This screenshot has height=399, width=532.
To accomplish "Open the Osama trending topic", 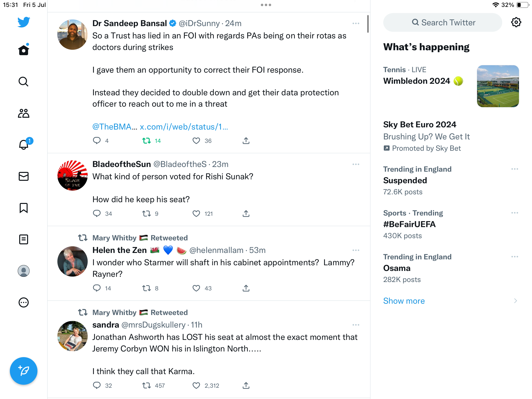I will tap(397, 268).
